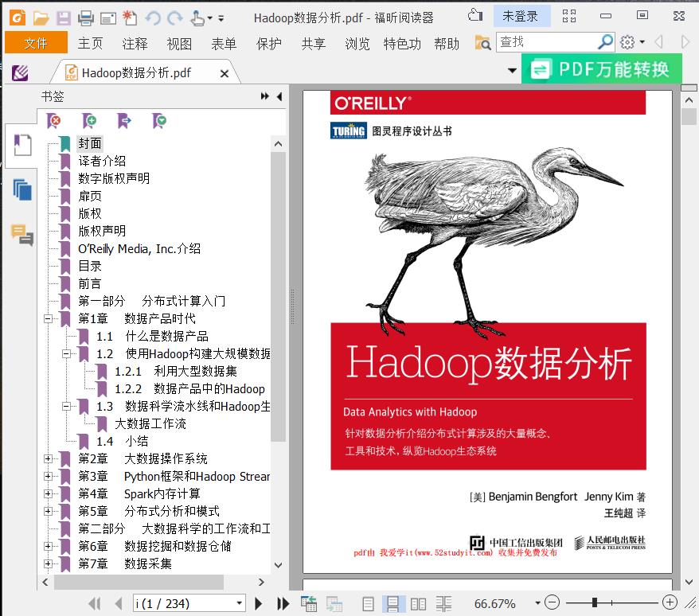Click the 未登录 login button
The image size is (699, 616).
(x=521, y=16)
